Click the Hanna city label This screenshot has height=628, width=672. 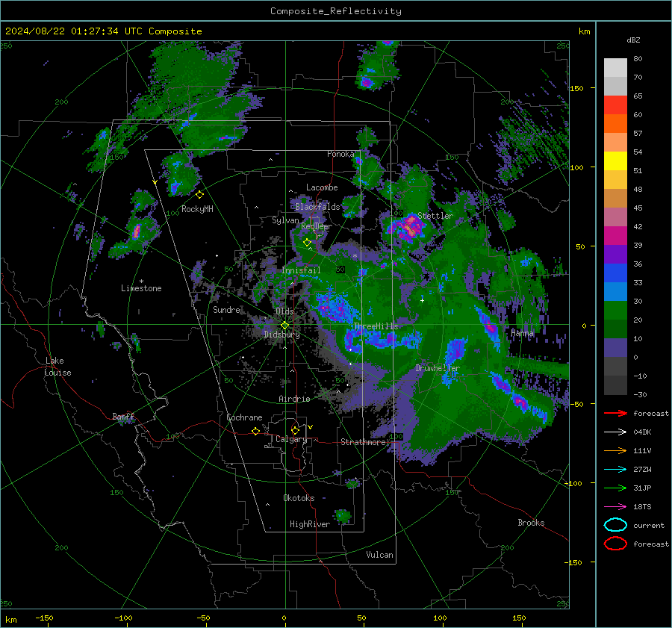[522, 333]
